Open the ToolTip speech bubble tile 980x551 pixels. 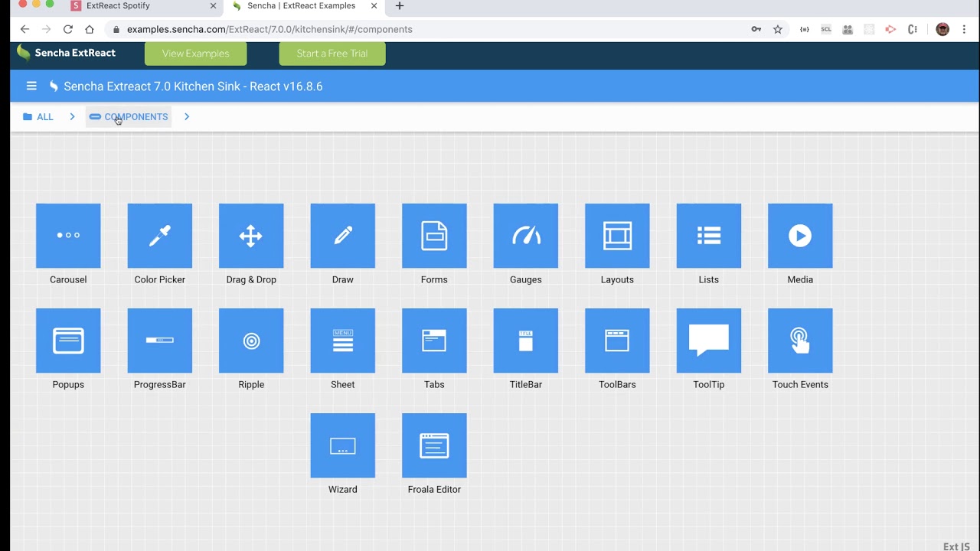click(708, 341)
